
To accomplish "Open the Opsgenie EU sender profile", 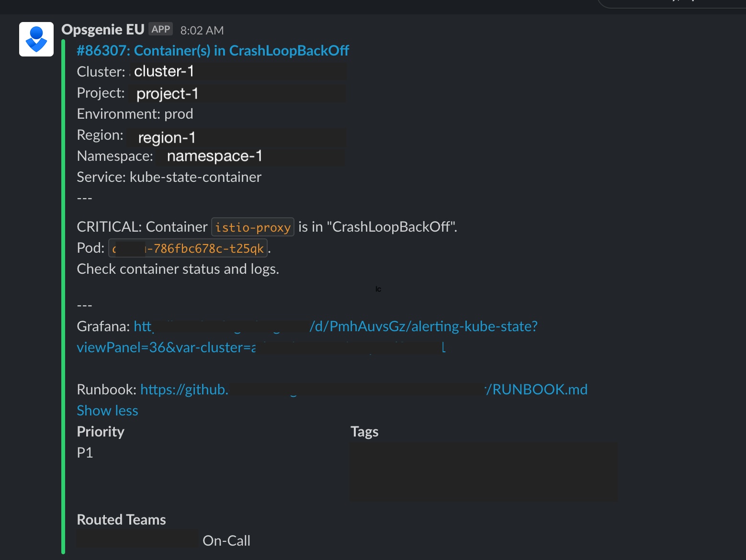I will click(x=103, y=30).
